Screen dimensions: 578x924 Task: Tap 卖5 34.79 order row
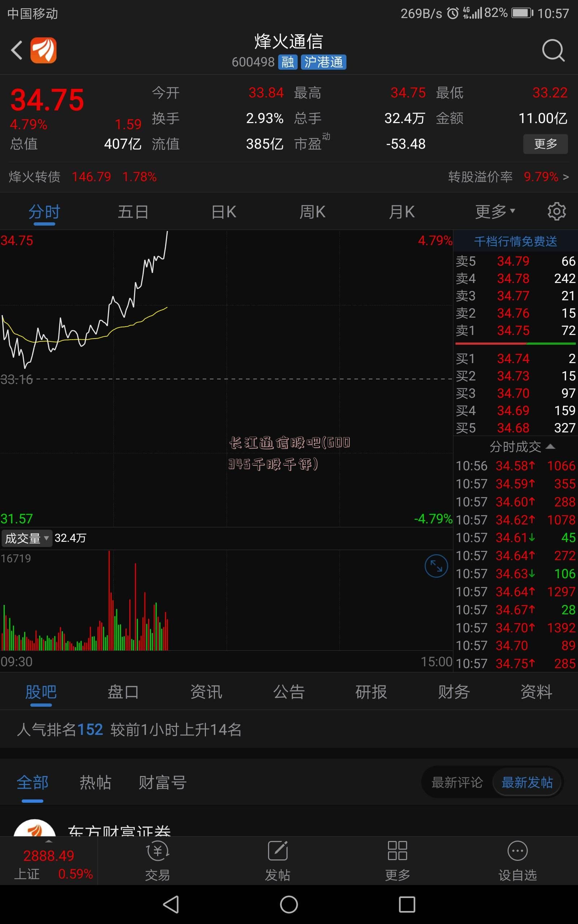[515, 261]
